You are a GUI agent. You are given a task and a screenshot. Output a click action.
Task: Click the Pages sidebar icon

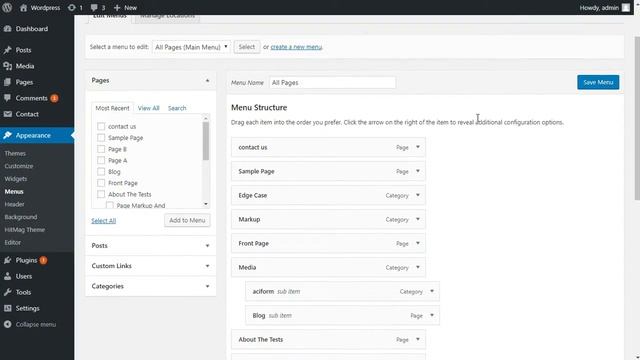tap(7, 82)
